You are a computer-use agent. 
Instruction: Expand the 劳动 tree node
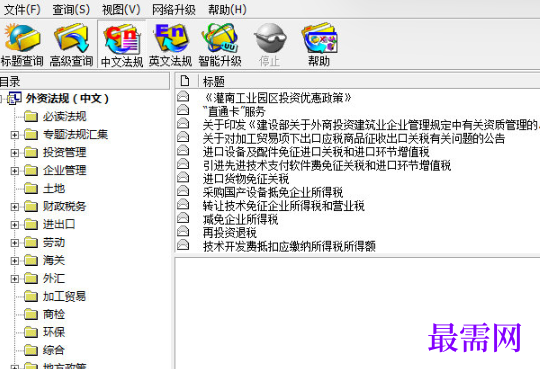tap(14, 243)
